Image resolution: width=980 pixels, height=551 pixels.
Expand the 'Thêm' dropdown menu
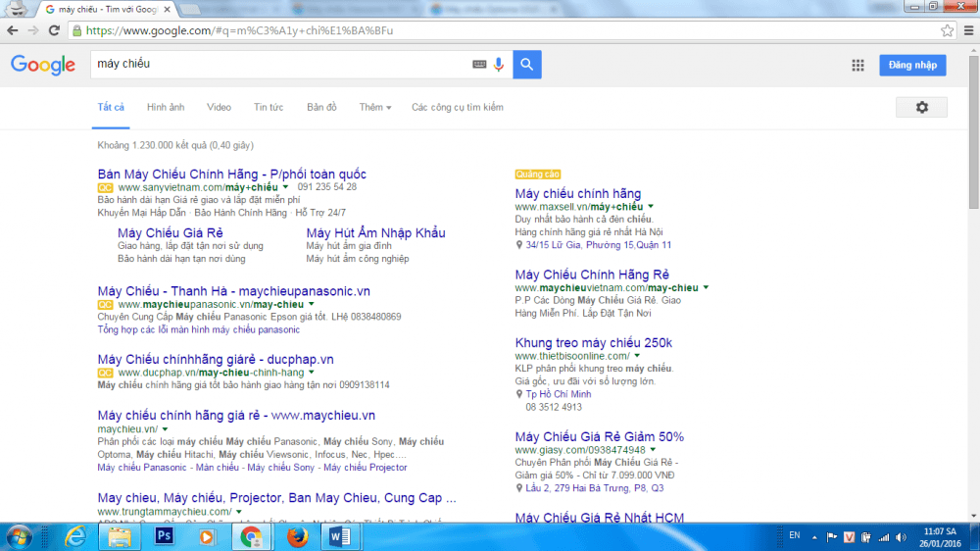(x=375, y=108)
